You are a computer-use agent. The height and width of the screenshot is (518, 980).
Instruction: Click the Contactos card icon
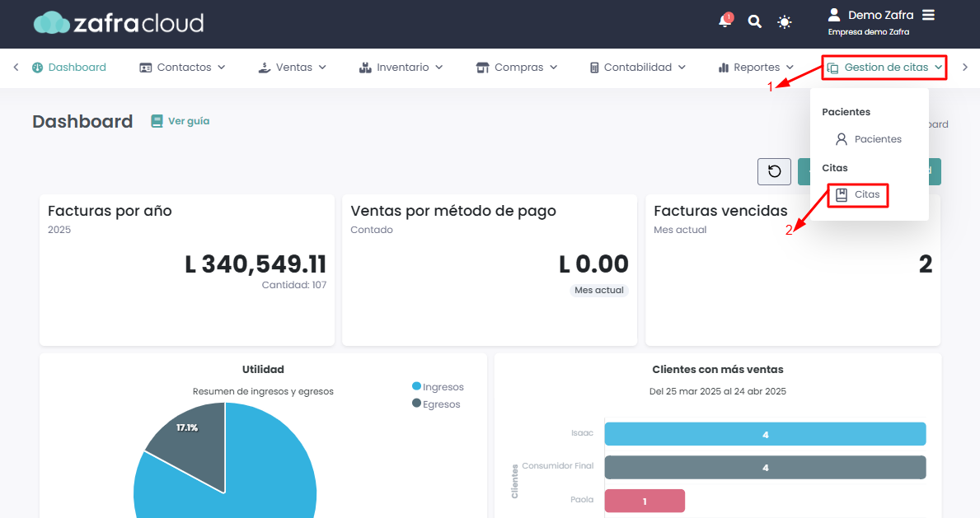(146, 68)
